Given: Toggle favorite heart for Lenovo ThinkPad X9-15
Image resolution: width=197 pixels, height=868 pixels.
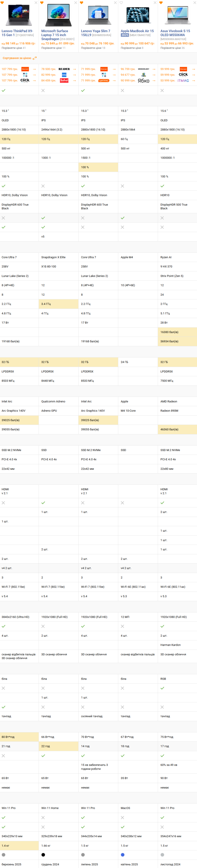Looking at the screenshot, I should (x=2, y=3).
